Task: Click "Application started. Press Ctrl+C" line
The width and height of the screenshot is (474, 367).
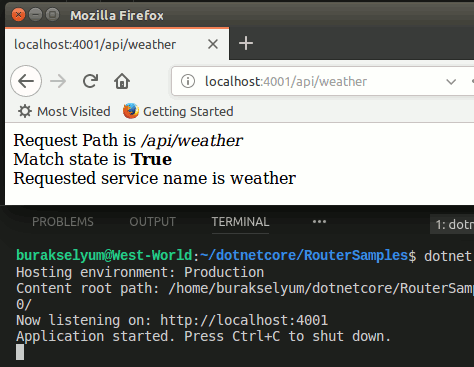Action: tap(203, 336)
